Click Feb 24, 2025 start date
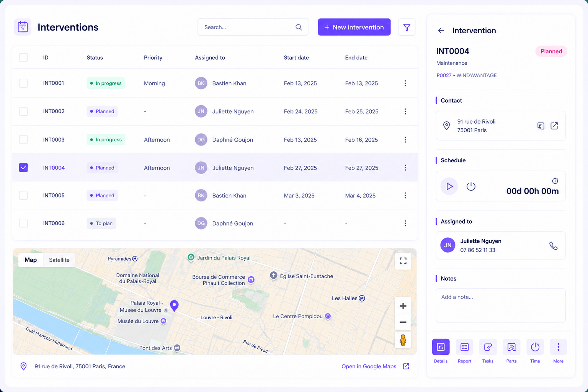The height and width of the screenshot is (392, 588). [301, 111]
